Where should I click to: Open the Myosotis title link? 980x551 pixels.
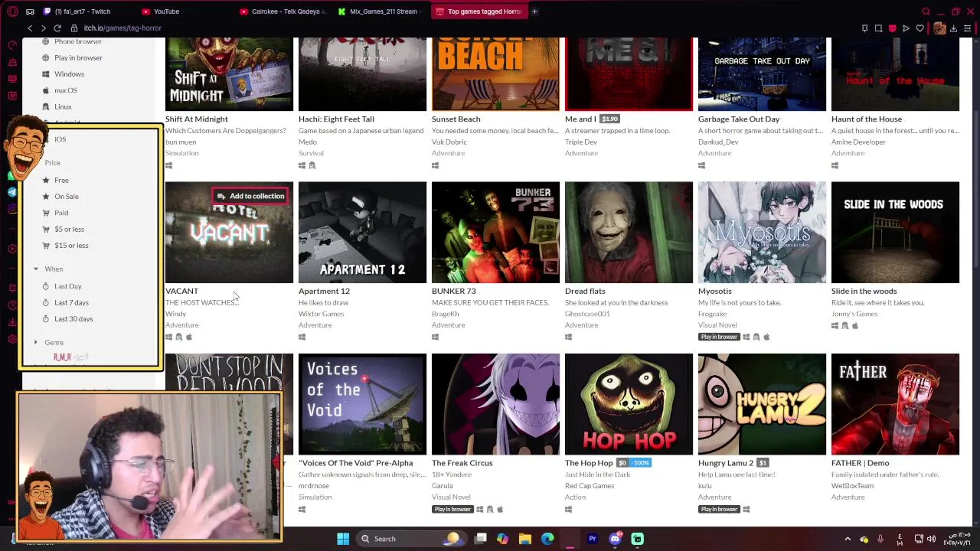[x=714, y=291]
